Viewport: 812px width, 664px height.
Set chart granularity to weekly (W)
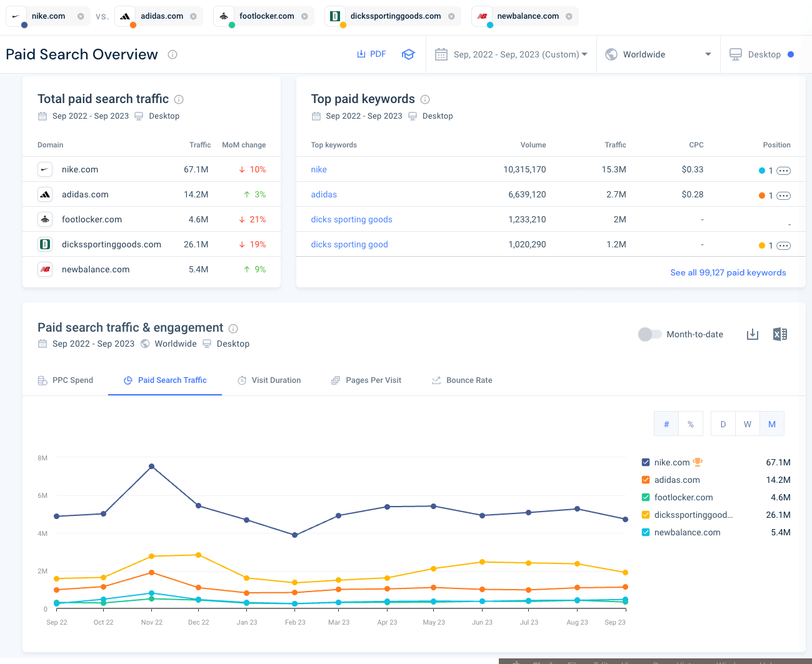tap(748, 424)
